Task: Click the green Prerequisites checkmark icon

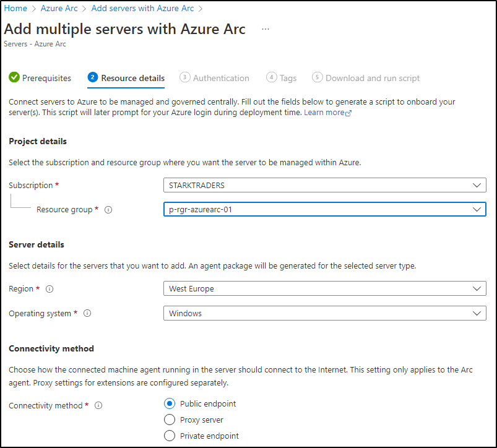Action: (14, 77)
